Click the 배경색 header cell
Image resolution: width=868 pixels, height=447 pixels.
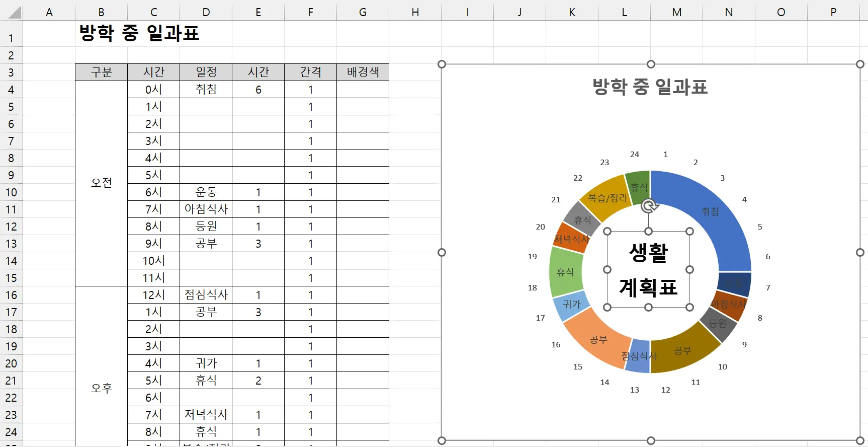click(363, 72)
